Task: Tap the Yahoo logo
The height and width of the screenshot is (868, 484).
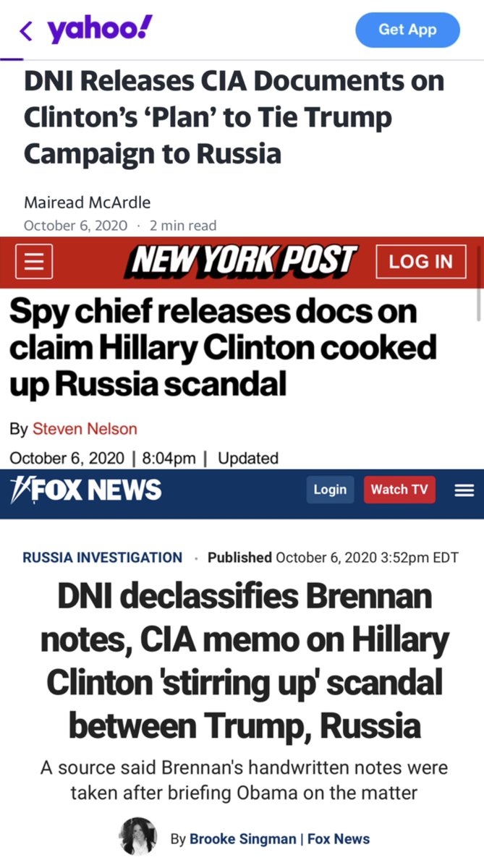Action: (100, 29)
